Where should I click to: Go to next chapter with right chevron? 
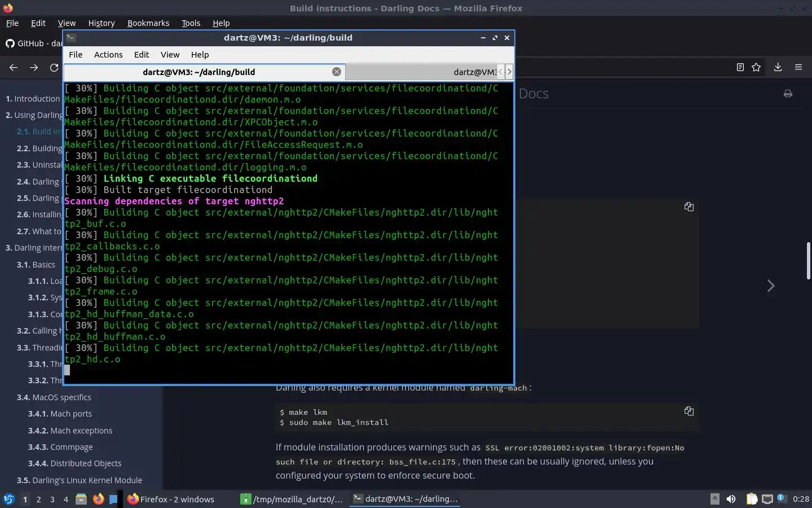[x=771, y=286]
